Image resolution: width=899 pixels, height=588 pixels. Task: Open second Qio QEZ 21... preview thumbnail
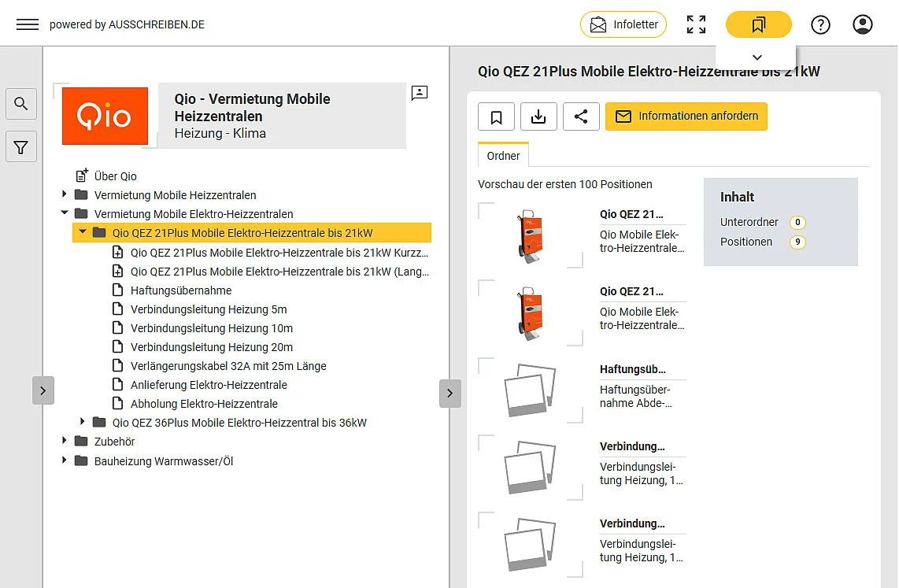pos(530,313)
